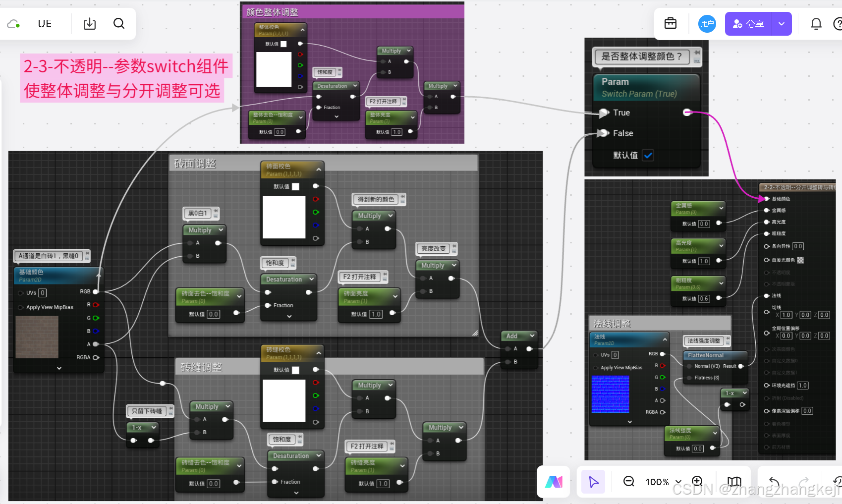Toggle the 默认值 box on 整体校色 node

pyautogui.click(x=284, y=44)
